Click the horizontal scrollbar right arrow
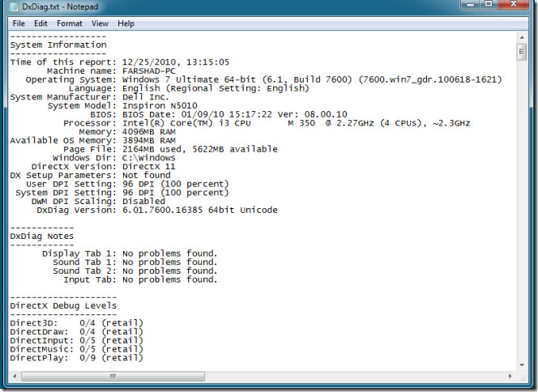This screenshot has width=538, height=392. tap(510, 376)
